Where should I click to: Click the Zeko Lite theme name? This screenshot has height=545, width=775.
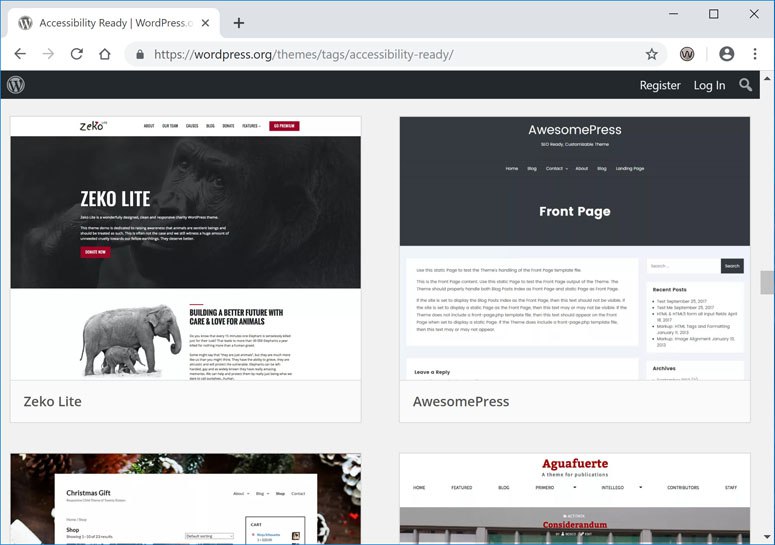(x=52, y=401)
